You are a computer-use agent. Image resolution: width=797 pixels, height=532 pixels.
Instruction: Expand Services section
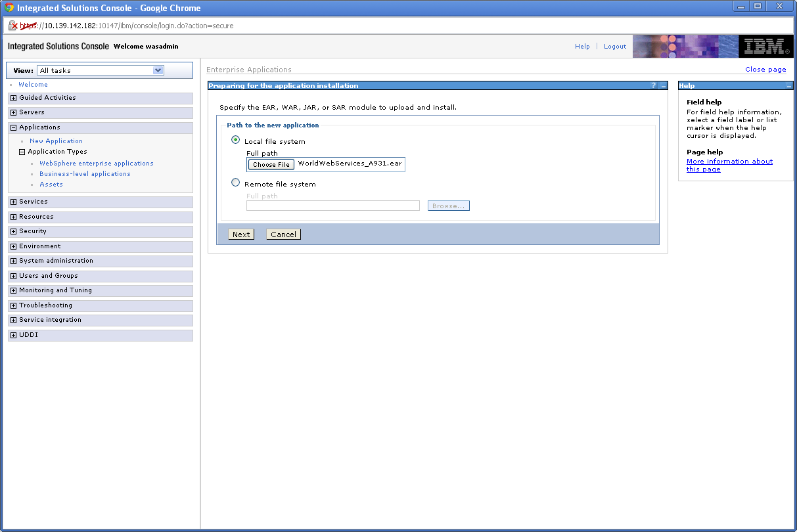click(x=13, y=202)
